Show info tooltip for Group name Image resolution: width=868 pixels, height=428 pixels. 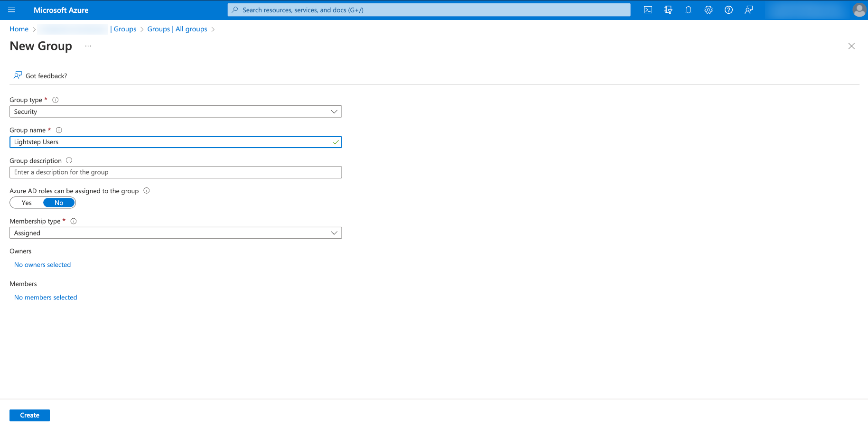[x=59, y=130]
